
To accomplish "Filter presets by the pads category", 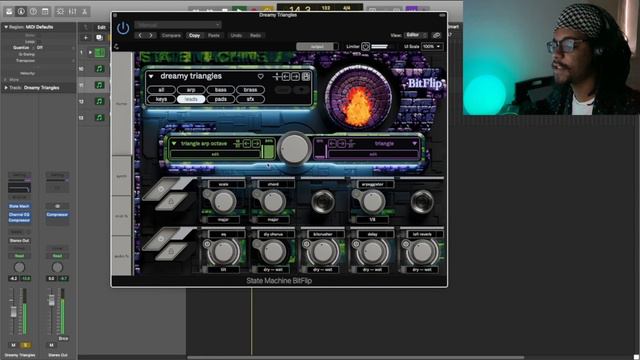I will (x=220, y=99).
